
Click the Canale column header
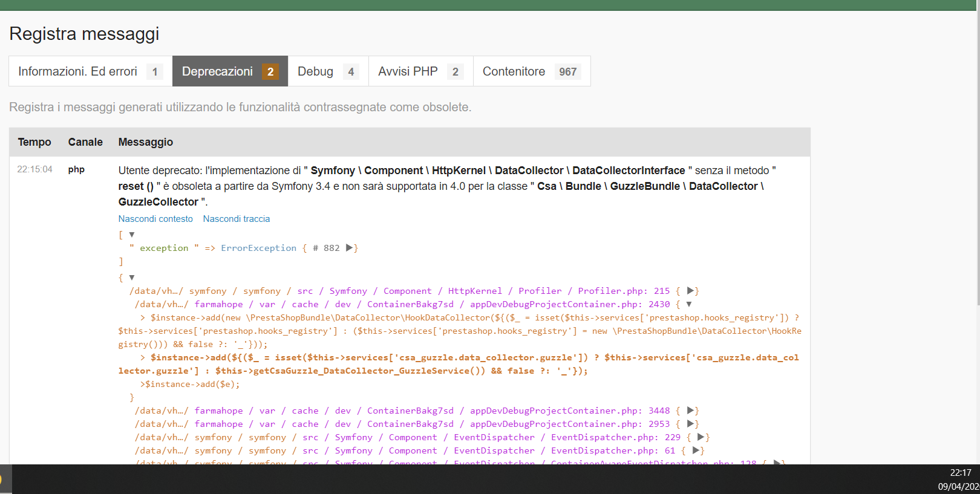coord(85,142)
